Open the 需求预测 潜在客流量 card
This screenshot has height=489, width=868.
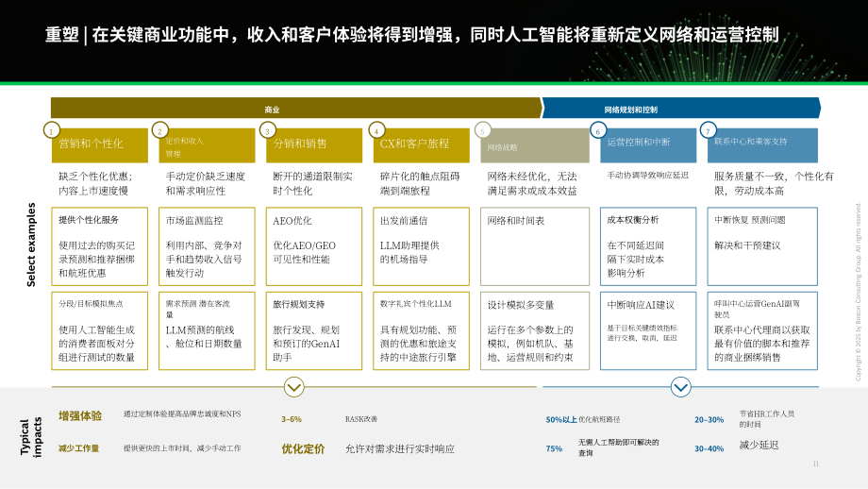pos(207,330)
